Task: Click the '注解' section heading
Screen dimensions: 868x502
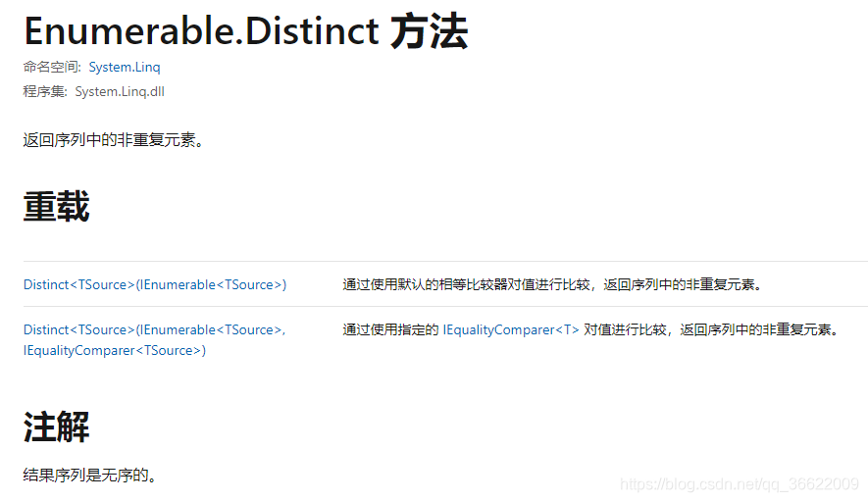Action: pos(56,427)
